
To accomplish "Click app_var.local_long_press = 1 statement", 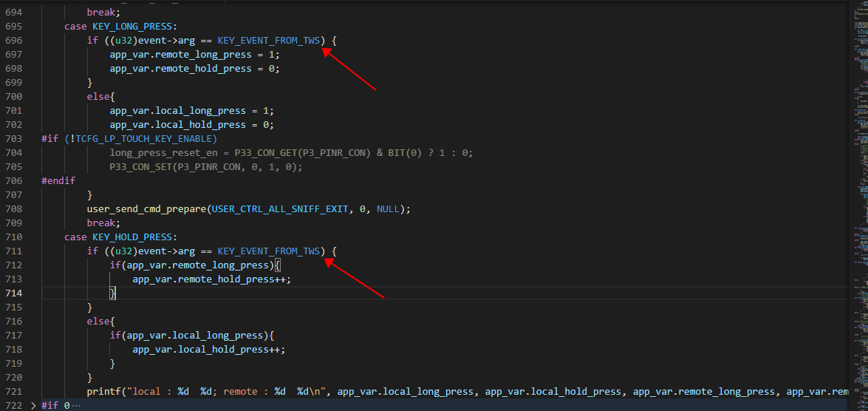I will pyautogui.click(x=192, y=111).
